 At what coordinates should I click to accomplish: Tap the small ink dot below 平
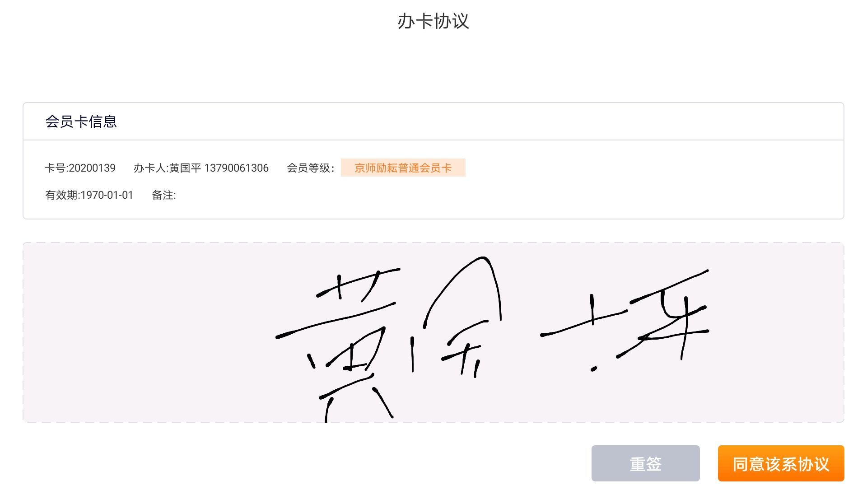594,369
